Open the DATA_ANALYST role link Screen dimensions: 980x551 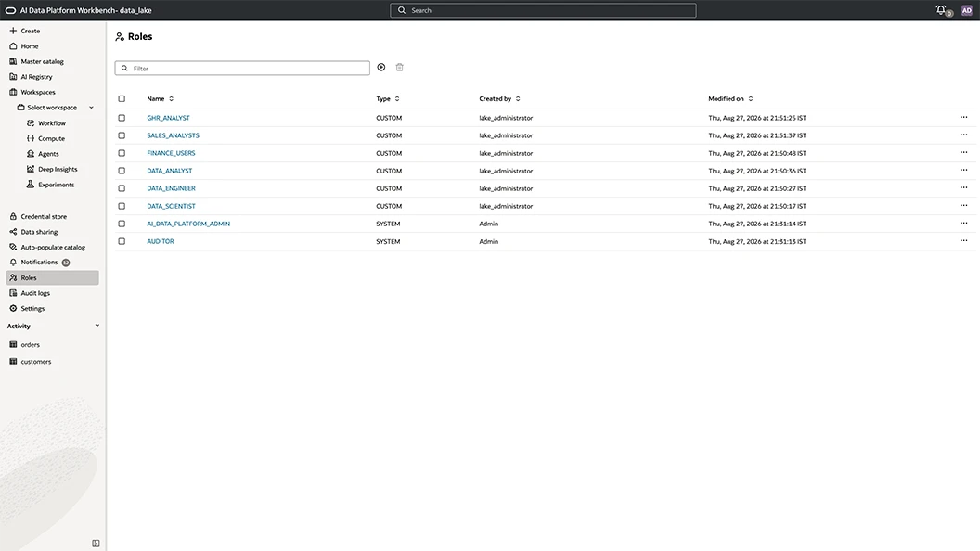click(x=170, y=171)
